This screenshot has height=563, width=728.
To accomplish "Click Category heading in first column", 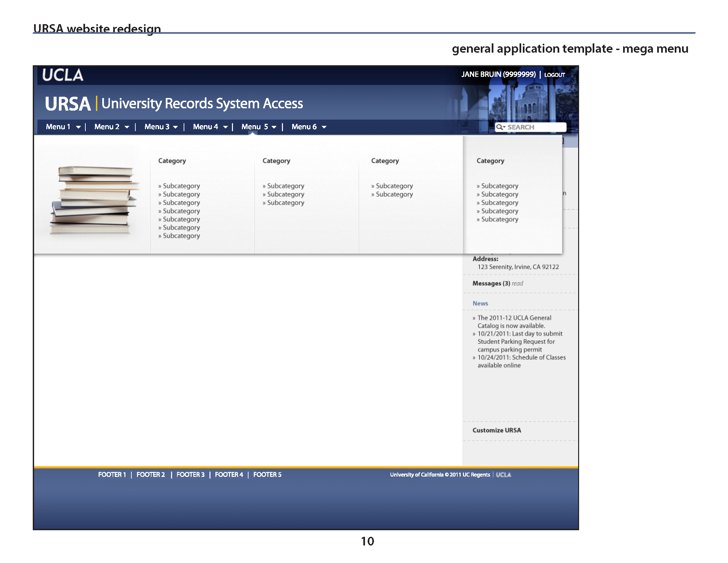I will [x=172, y=161].
